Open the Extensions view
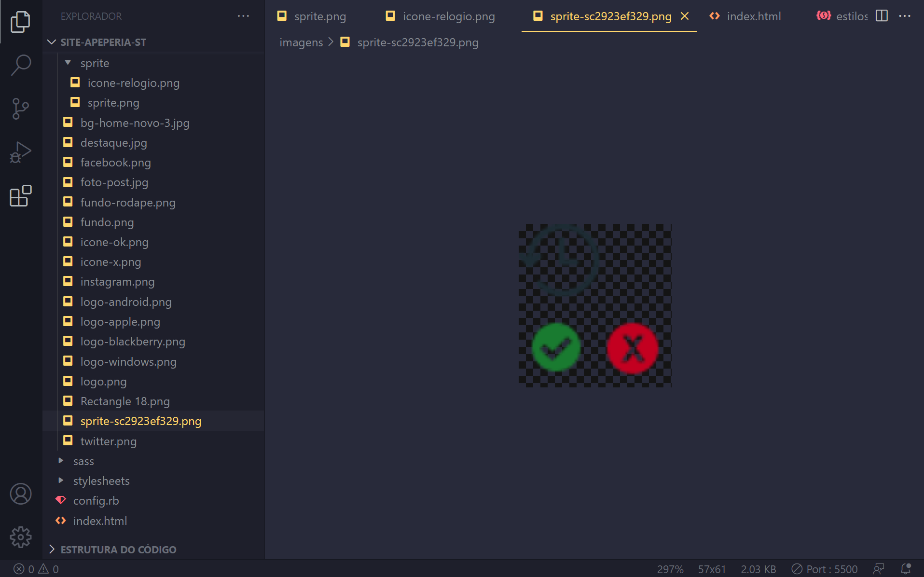The height and width of the screenshot is (577, 924). [21, 196]
